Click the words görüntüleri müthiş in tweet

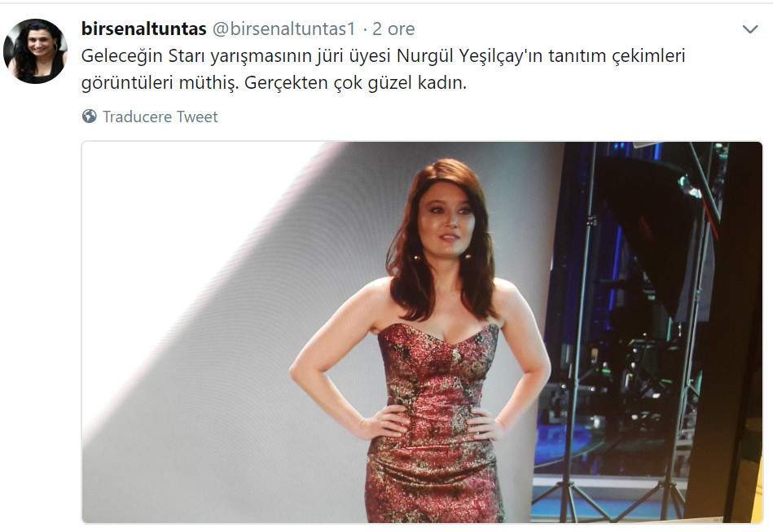pos(160,83)
